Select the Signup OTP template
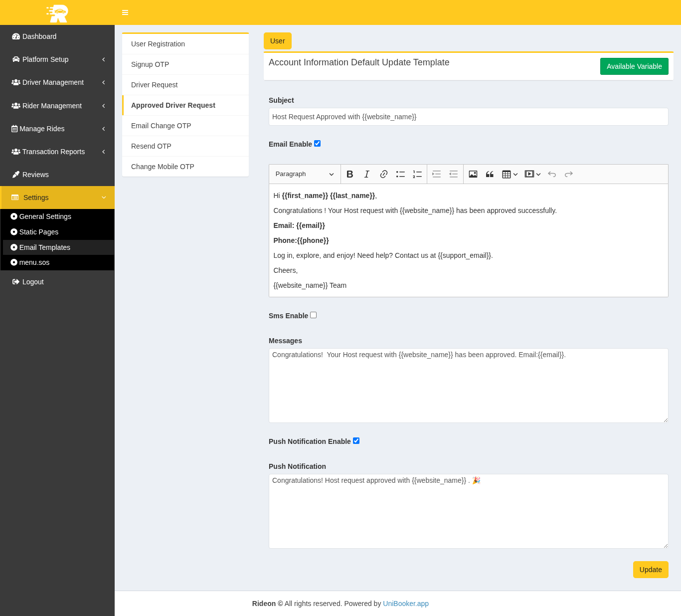Image resolution: width=681 pixels, height=616 pixels. pos(150,64)
